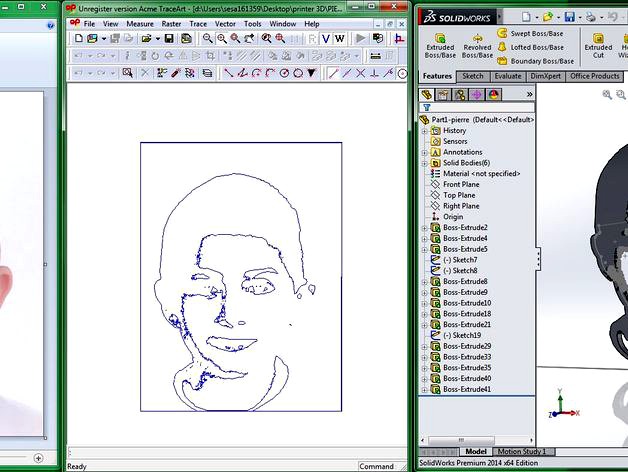The height and width of the screenshot is (472, 628).
Task: Switch to the Evaluate tab in SolidWorks
Action: coord(508,76)
